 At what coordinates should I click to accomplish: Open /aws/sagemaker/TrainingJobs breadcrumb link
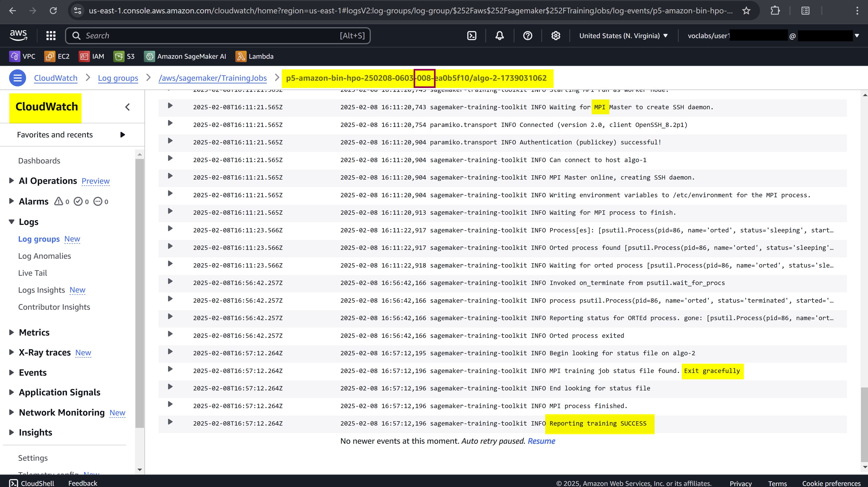pyautogui.click(x=213, y=78)
